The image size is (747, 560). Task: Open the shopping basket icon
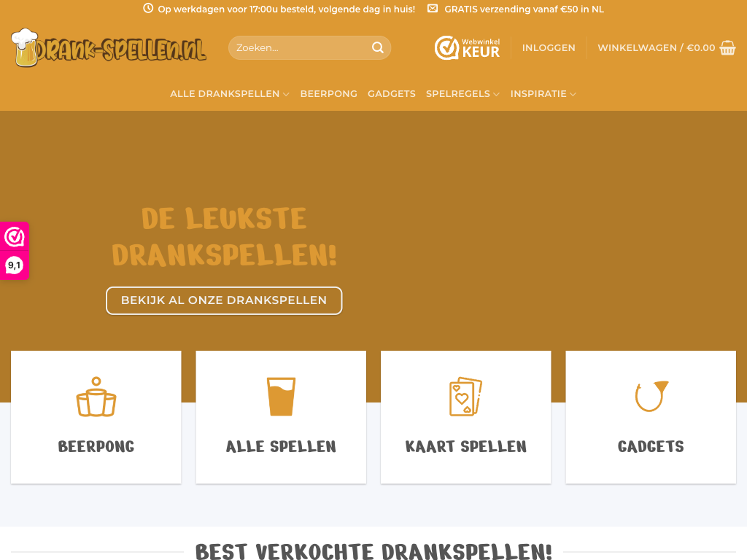(727, 47)
